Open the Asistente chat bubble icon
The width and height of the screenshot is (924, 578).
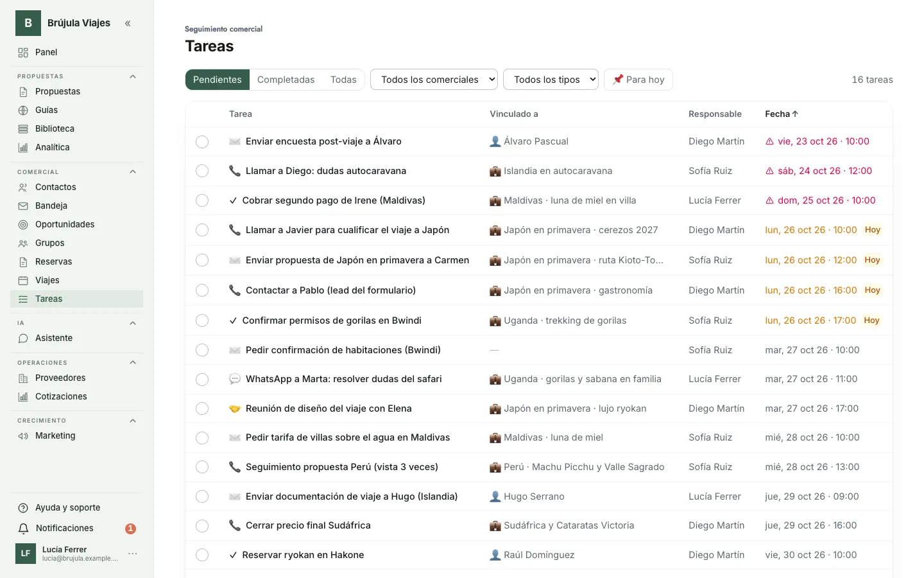tap(23, 338)
